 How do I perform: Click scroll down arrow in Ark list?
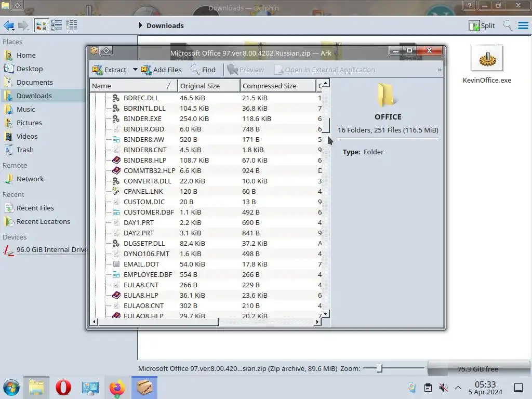click(x=325, y=314)
